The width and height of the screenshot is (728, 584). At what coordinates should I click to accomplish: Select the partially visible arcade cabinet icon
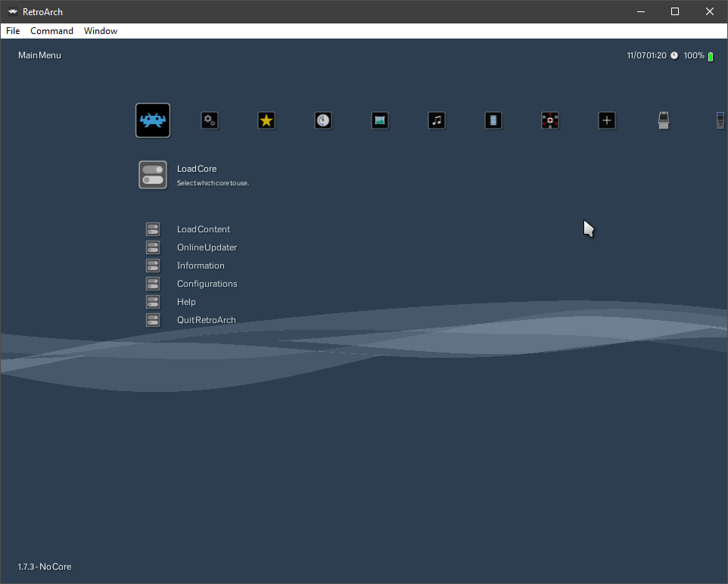pos(720,120)
